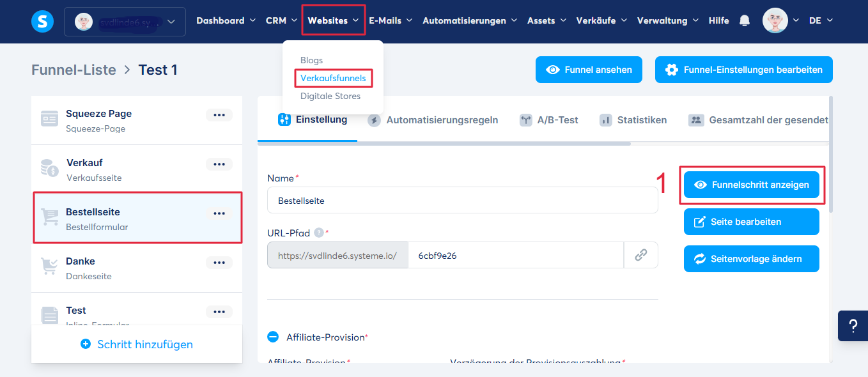
Task: Expand the E-Mails menu
Action: tap(391, 20)
